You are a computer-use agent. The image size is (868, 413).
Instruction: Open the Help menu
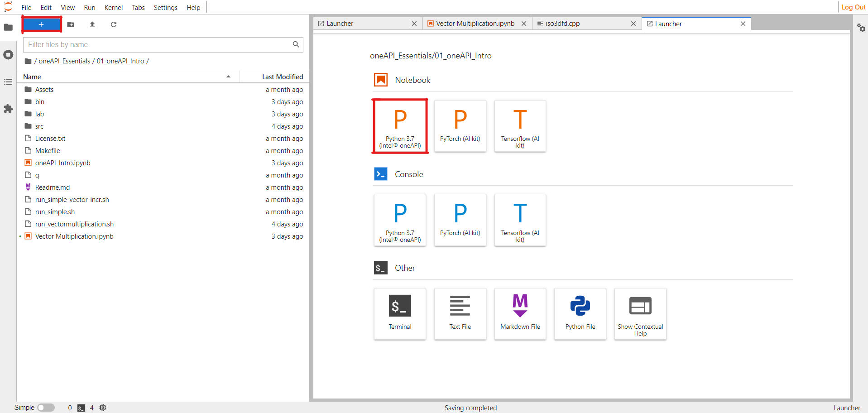(193, 7)
